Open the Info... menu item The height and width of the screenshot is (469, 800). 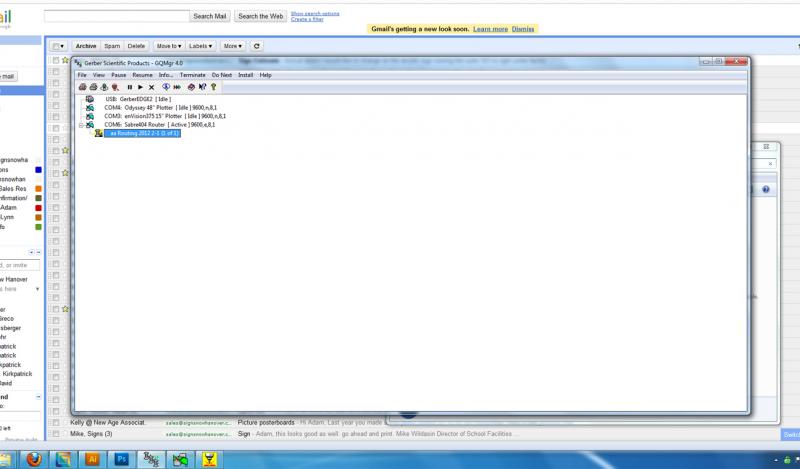tap(166, 75)
